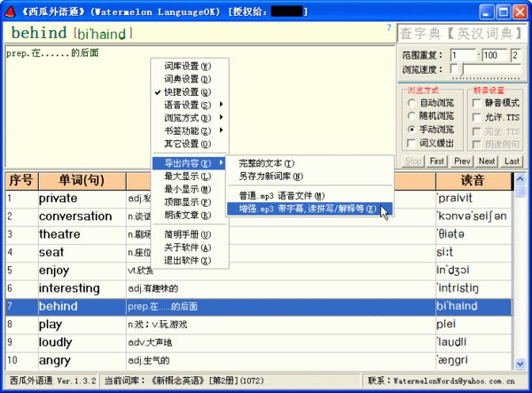Viewport: 532px width, 393px height.
Task: Choose 最大显示 from the context menu
Action: click(190, 177)
